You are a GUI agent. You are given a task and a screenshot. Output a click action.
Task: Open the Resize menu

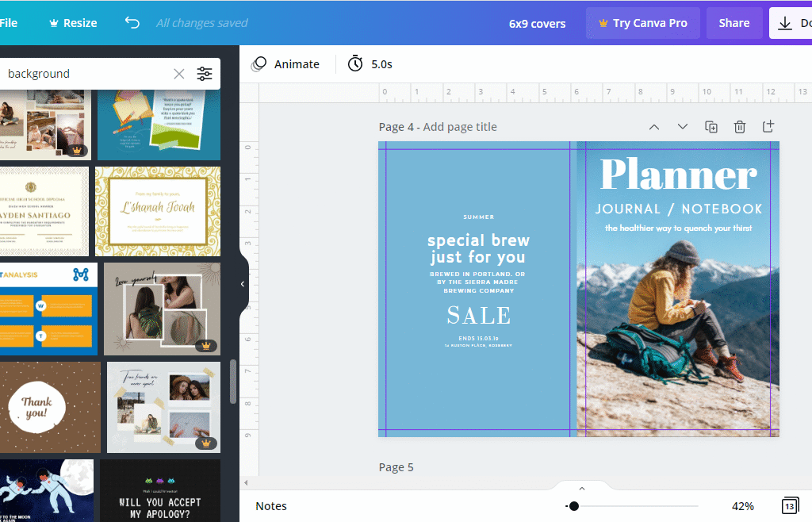pyautogui.click(x=73, y=23)
